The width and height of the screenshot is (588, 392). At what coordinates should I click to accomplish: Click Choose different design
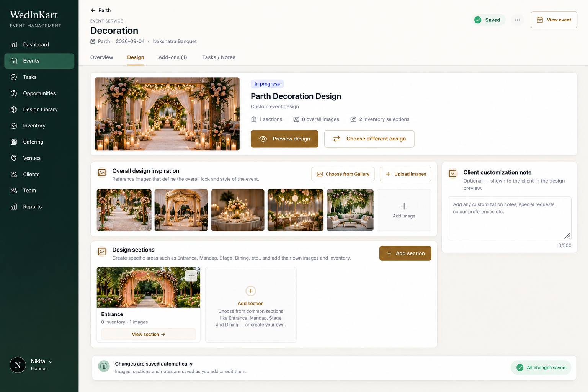click(369, 139)
